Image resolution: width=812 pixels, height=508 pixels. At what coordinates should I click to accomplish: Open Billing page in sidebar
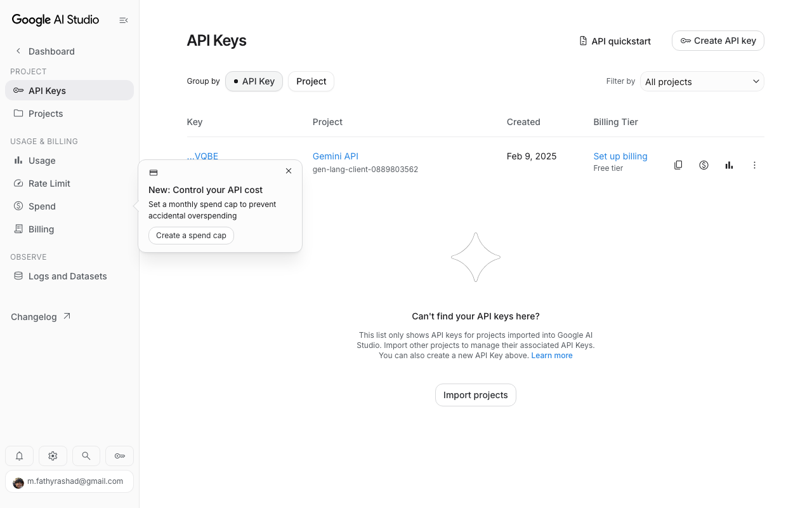point(69,229)
